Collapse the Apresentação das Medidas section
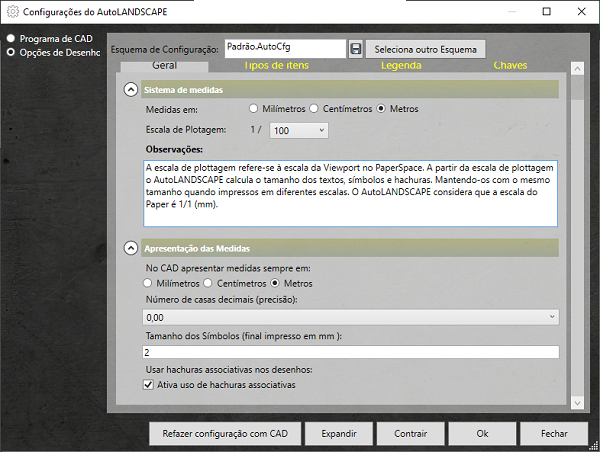The height and width of the screenshot is (452, 600). pyautogui.click(x=130, y=248)
